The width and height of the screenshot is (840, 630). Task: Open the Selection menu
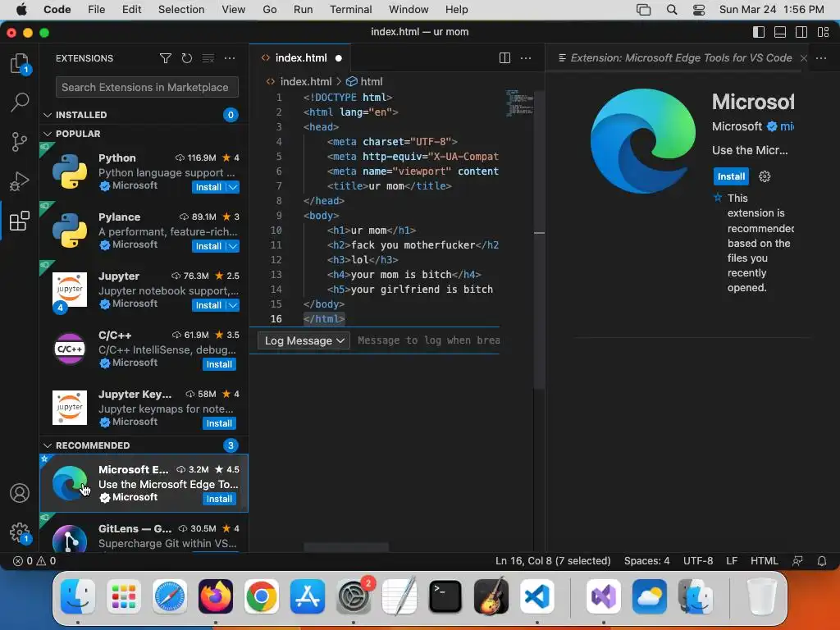point(181,10)
